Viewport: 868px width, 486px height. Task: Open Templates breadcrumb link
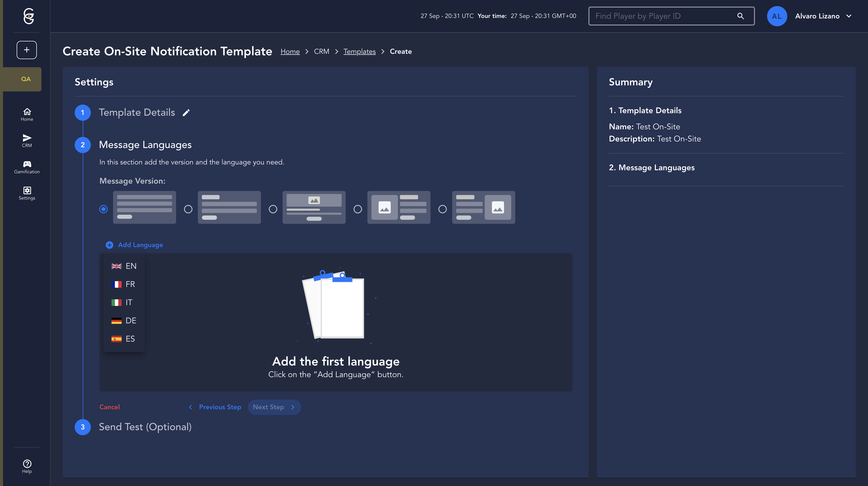click(x=359, y=52)
